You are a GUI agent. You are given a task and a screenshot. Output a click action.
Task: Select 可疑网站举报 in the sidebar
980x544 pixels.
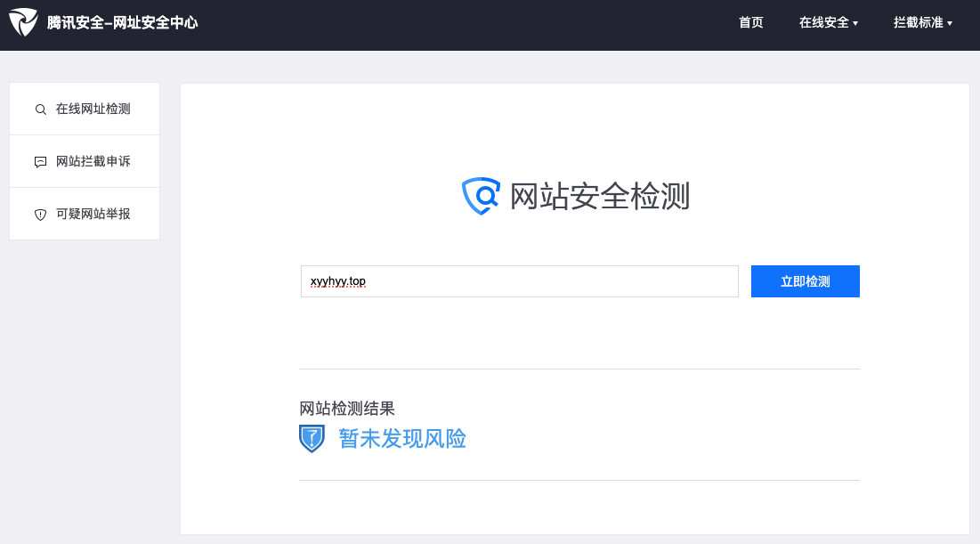(85, 214)
